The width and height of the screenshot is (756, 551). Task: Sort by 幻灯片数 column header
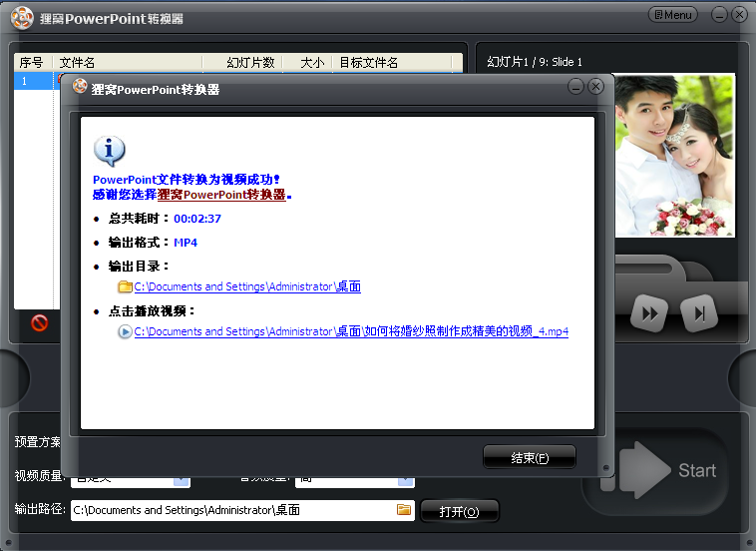point(242,63)
